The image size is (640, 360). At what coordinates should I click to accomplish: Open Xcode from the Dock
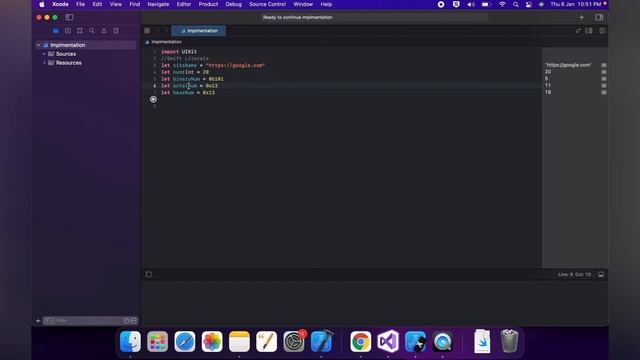pyautogui.click(x=322, y=341)
